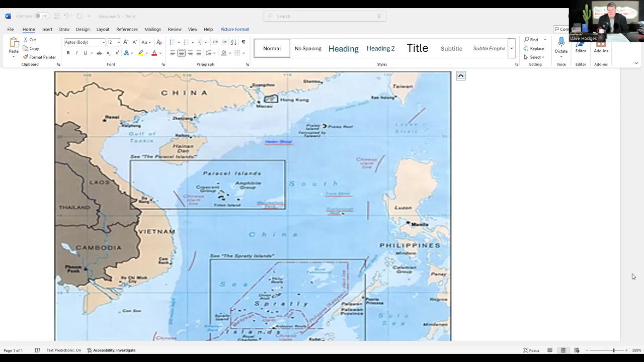Click the Dictate microphone icon
644x362 pixels.
(561, 42)
